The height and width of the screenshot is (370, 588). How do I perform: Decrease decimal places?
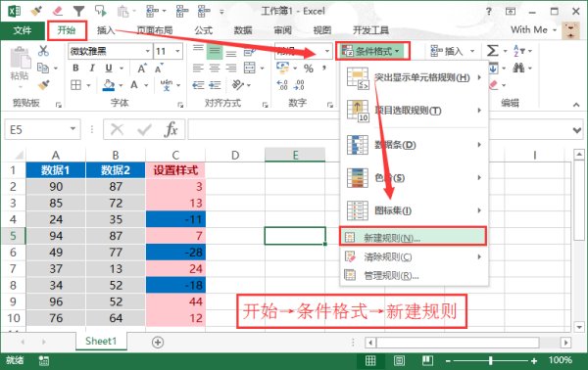pos(299,85)
